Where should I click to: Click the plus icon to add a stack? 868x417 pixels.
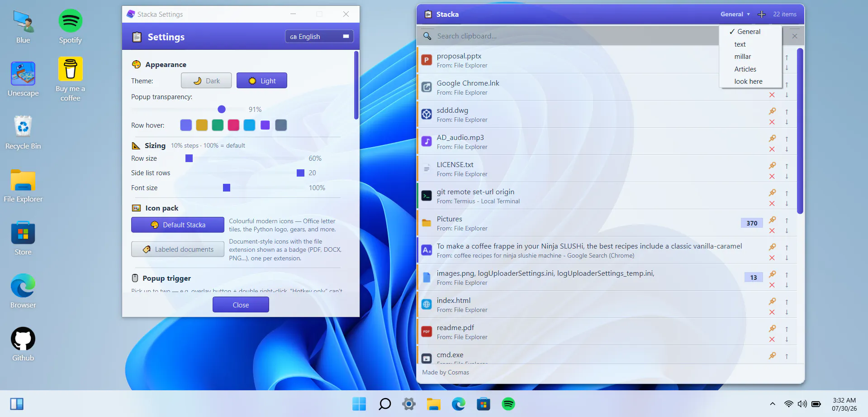point(762,14)
